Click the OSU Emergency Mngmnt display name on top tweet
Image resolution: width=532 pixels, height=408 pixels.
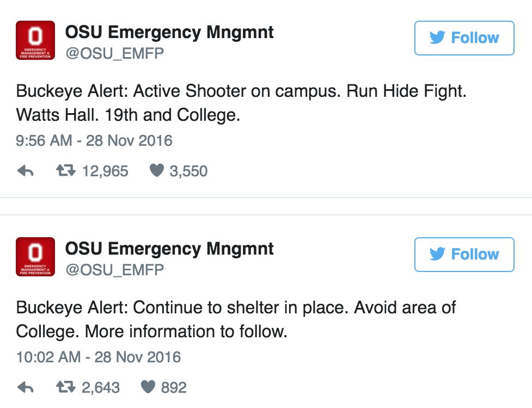(x=169, y=32)
